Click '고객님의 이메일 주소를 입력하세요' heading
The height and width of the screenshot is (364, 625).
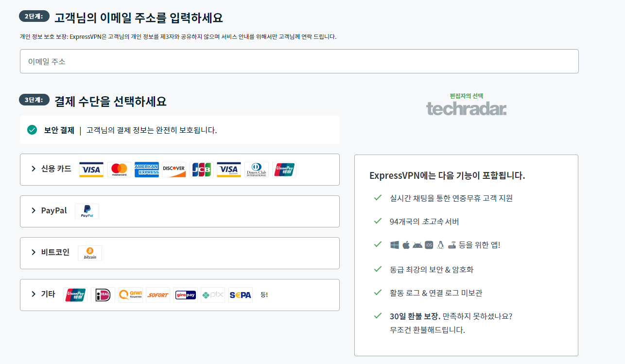[x=139, y=17]
